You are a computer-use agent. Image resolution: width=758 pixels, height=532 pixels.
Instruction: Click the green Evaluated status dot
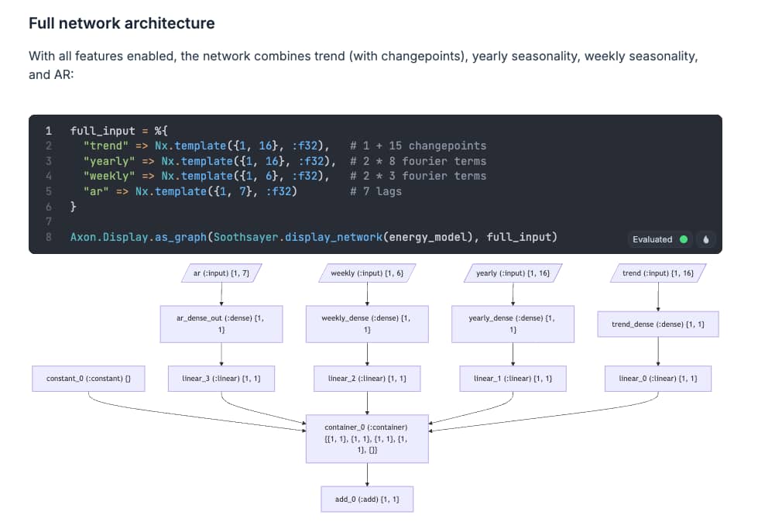684,239
